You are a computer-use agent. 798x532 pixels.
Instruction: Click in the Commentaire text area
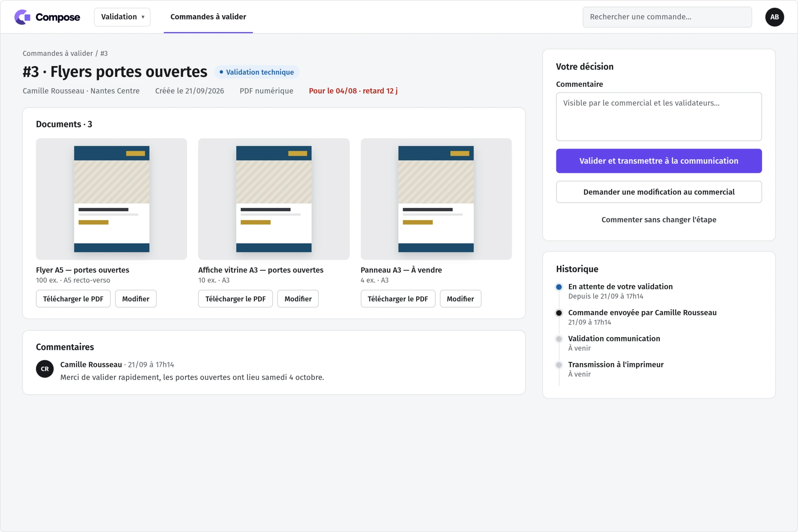click(659, 117)
